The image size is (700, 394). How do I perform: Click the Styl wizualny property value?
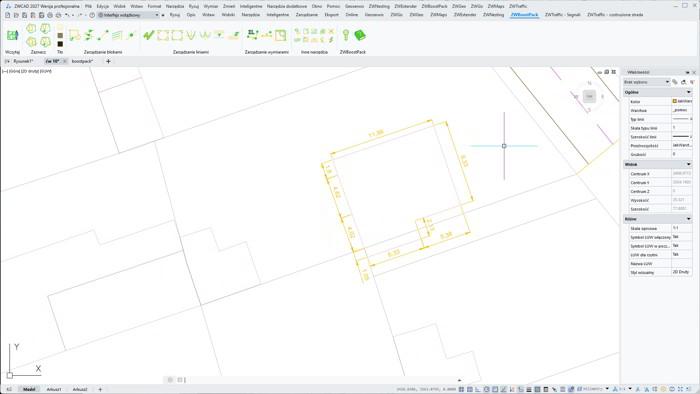(682, 272)
